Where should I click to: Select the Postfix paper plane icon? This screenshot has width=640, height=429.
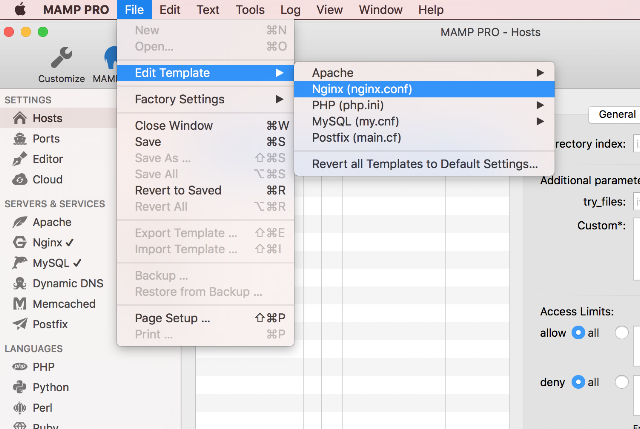point(20,324)
